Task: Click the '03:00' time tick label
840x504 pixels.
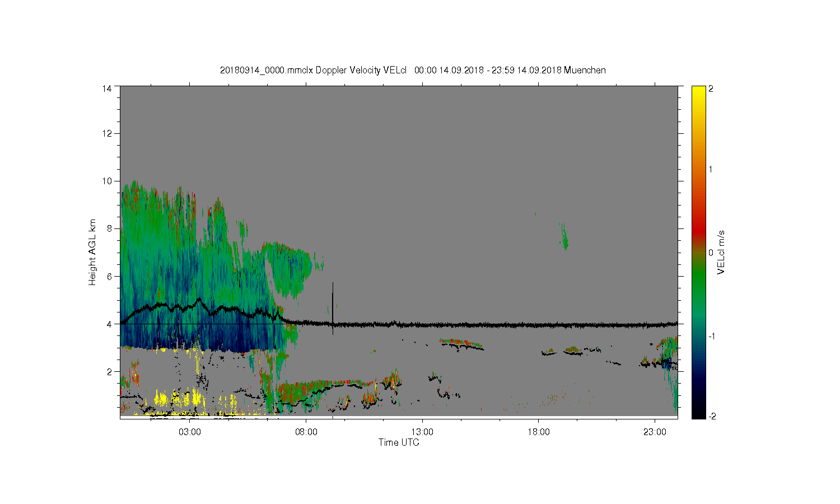Action: [x=190, y=432]
